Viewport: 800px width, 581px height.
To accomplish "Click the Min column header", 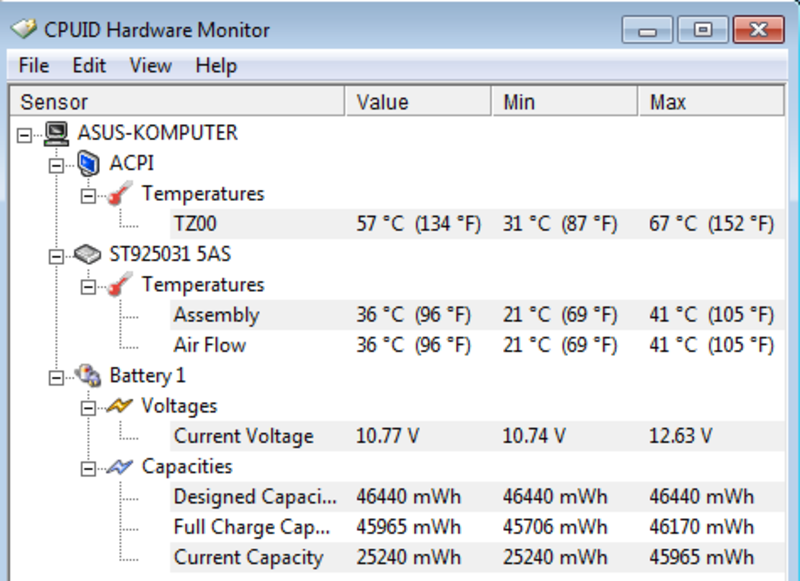I will point(565,102).
